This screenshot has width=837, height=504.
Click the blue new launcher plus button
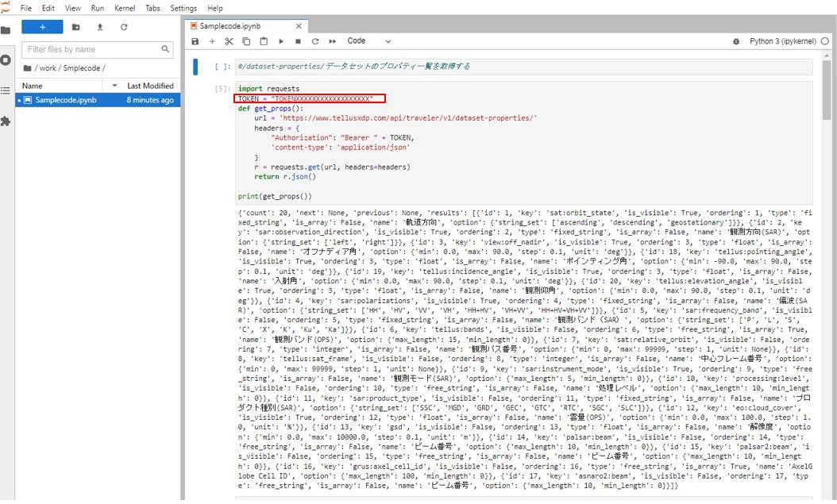(x=42, y=27)
